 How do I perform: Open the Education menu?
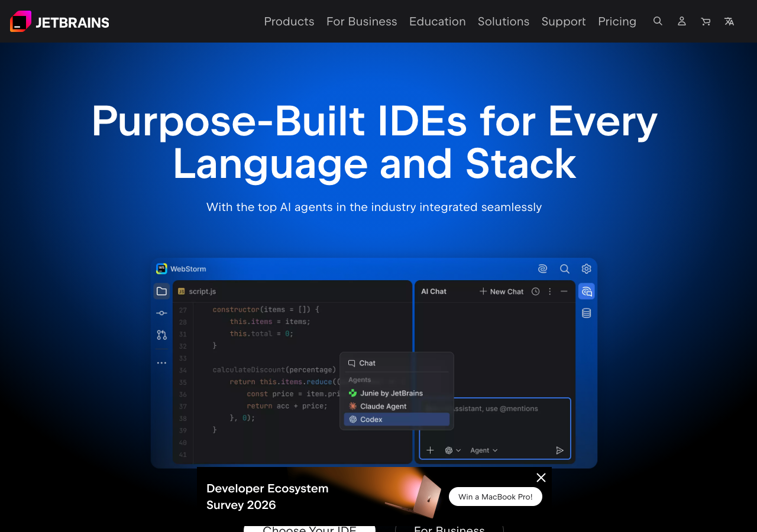pos(438,21)
